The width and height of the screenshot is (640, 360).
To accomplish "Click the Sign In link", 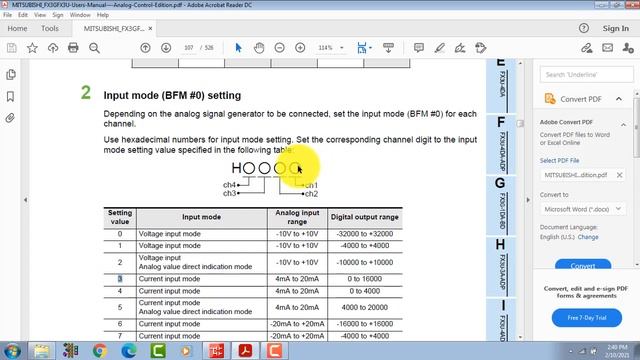I will (616, 28).
